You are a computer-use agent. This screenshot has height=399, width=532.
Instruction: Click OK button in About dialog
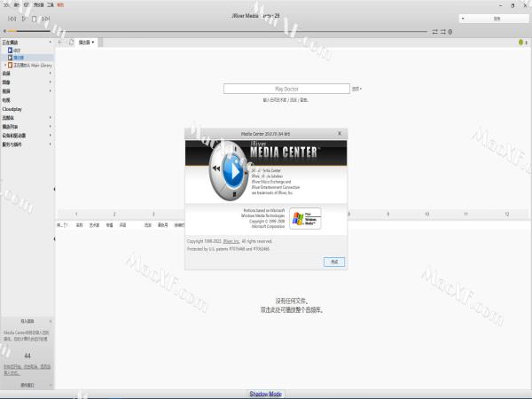[x=334, y=262]
